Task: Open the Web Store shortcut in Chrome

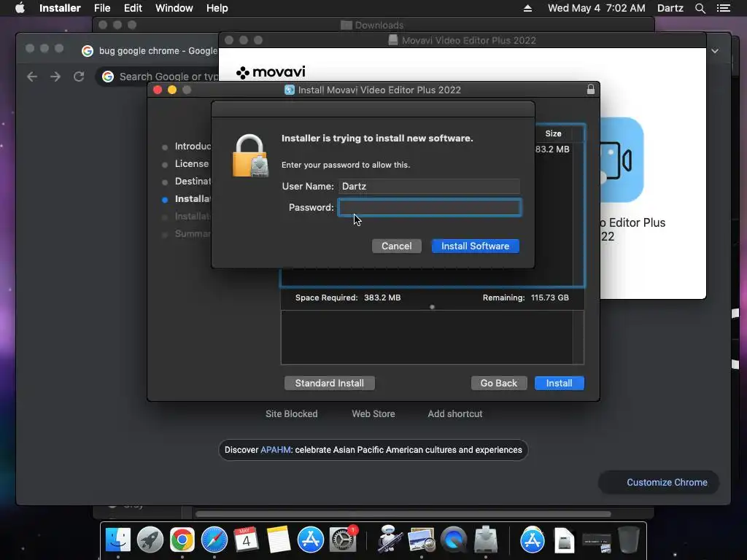Action: pyautogui.click(x=373, y=414)
